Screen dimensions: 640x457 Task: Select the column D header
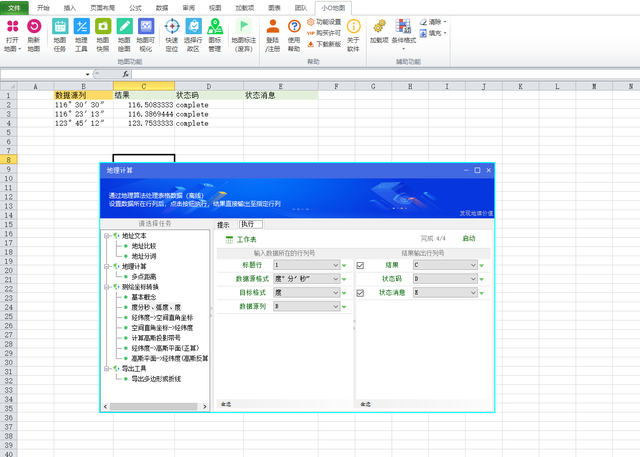tap(209, 86)
